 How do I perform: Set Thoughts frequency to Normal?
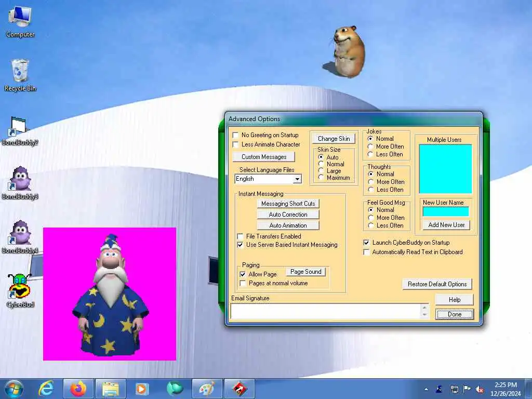tap(371, 174)
